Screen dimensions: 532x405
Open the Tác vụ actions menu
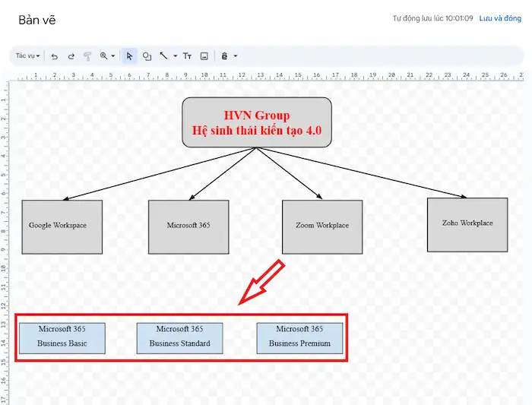point(28,56)
